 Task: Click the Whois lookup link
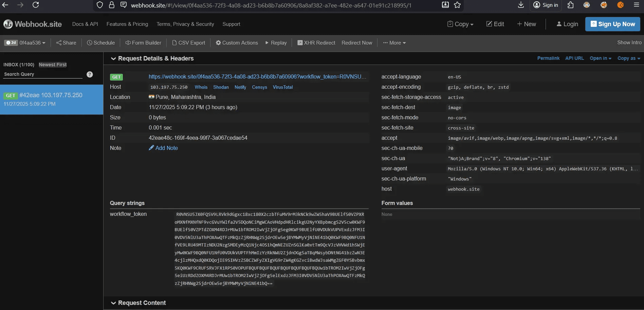coord(201,87)
